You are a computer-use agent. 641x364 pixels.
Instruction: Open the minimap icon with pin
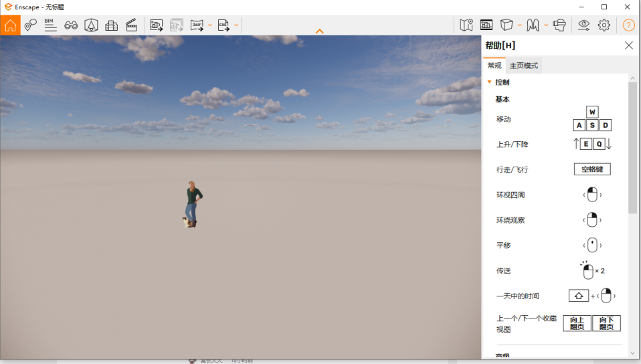point(466,25)
